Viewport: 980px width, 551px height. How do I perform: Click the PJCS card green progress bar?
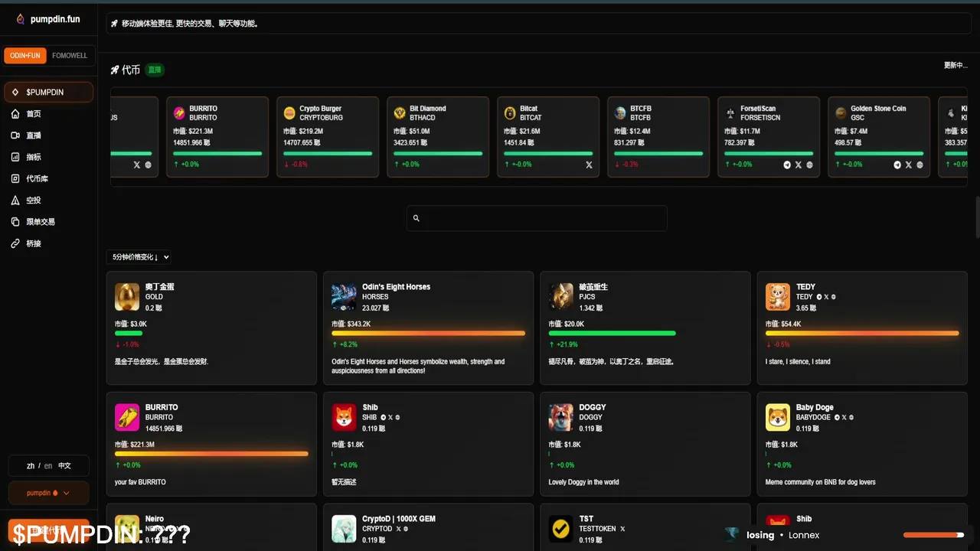tap(612, 333)
